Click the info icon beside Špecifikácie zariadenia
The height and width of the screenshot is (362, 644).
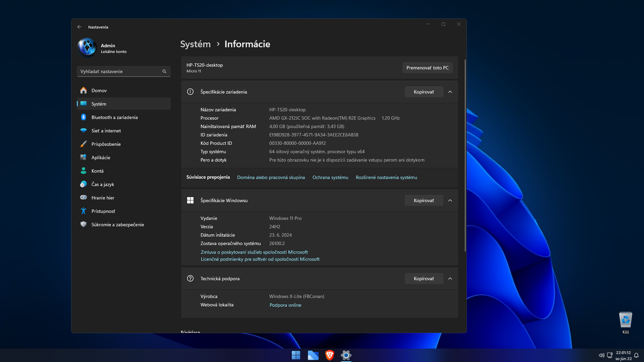pyautogui.click(x=190, y=92)
